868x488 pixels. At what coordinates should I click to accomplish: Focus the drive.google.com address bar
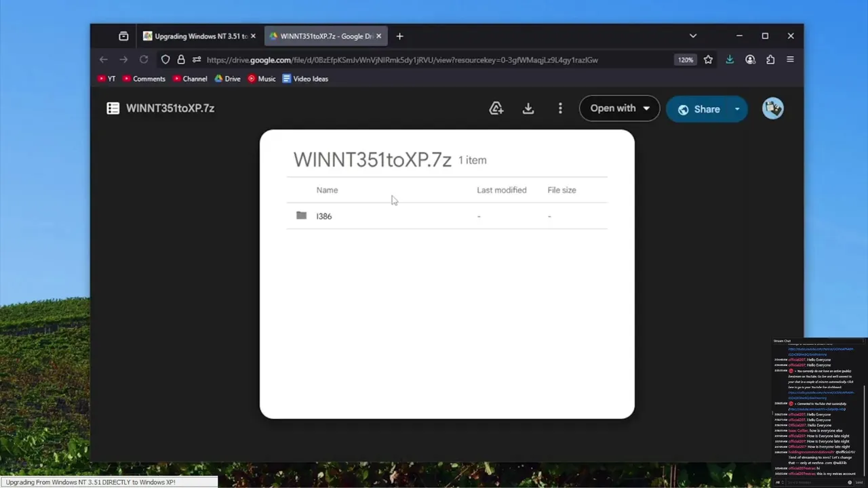coord(402,60)
